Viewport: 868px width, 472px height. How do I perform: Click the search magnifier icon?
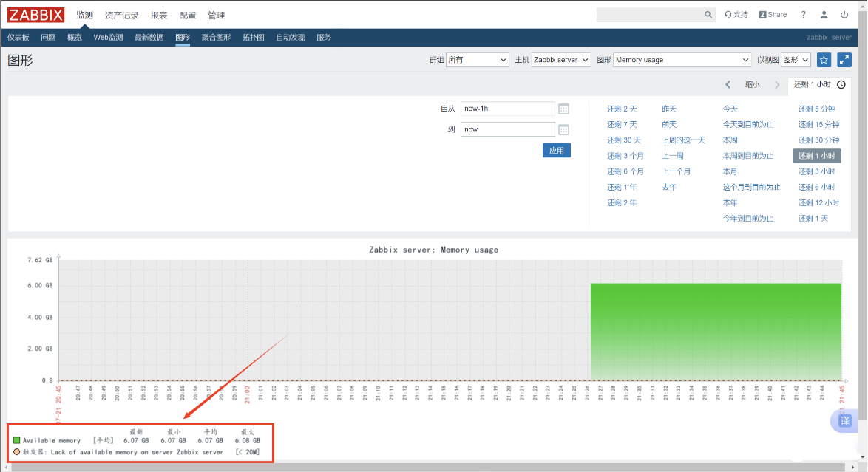click(708, 15)
